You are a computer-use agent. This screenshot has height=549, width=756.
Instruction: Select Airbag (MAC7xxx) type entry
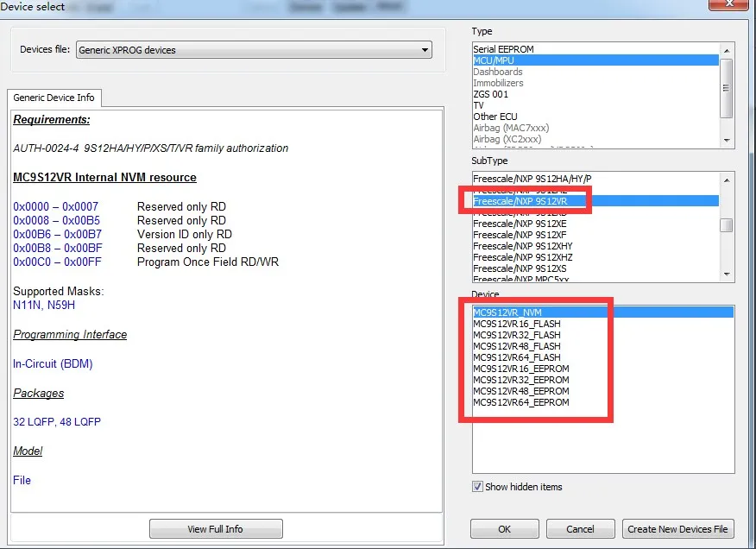[595, 128]
